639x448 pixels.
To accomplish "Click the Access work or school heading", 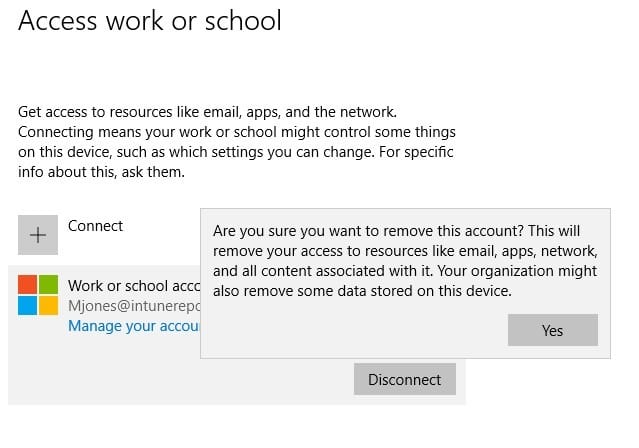I will [x=150, y=20].
